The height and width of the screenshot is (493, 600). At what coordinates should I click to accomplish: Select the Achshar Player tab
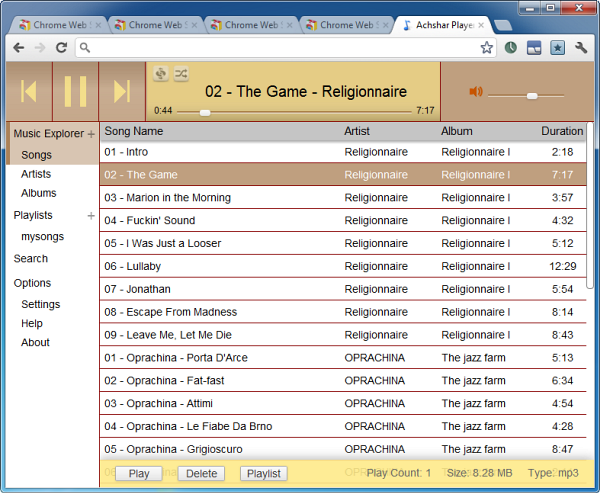440,25
